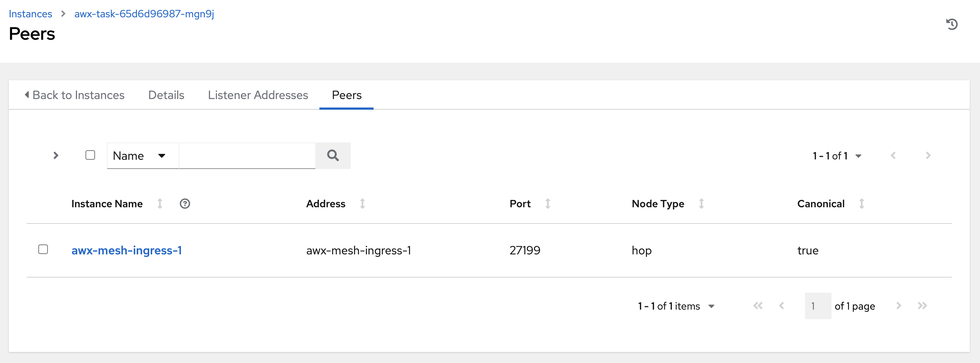Click the Instances breadcrumb link
The height and width of the screenshot is (363, 980).
(x=31, y=14)
